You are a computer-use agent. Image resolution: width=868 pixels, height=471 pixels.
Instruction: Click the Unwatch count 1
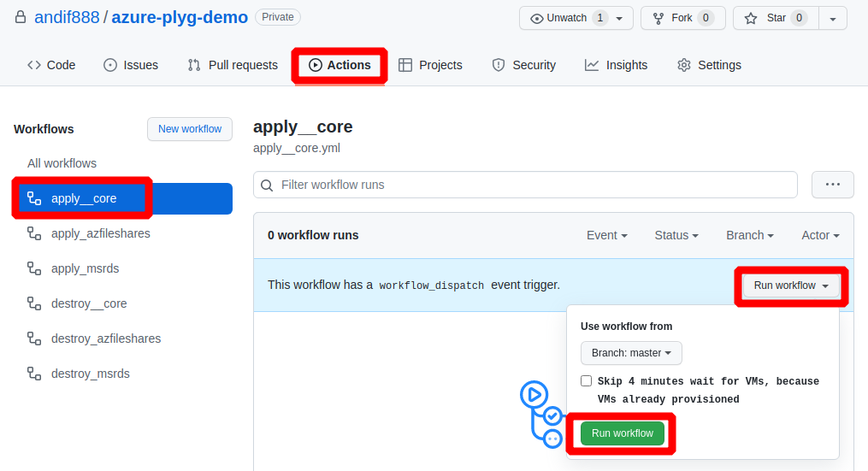[x=600, y=18]
